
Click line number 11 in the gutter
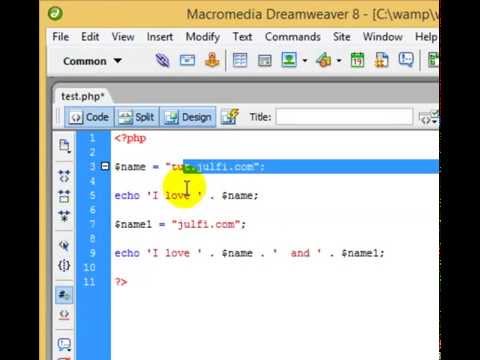[89, 282]
